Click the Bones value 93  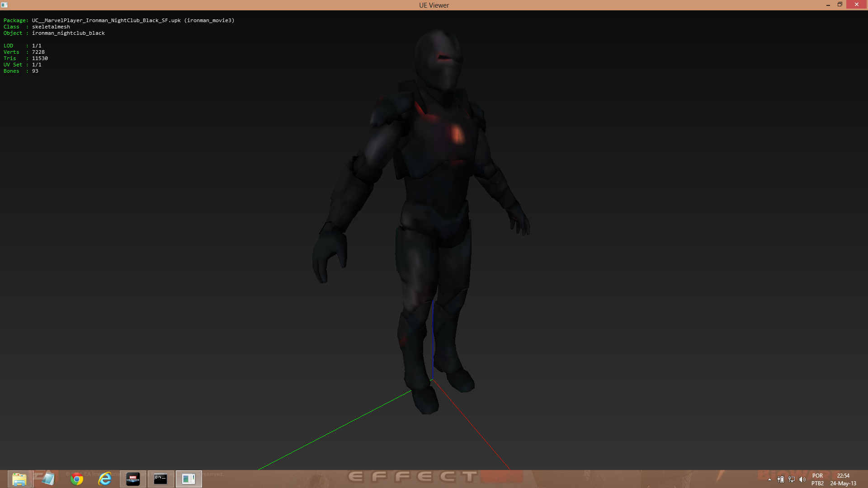click(35, 71)
